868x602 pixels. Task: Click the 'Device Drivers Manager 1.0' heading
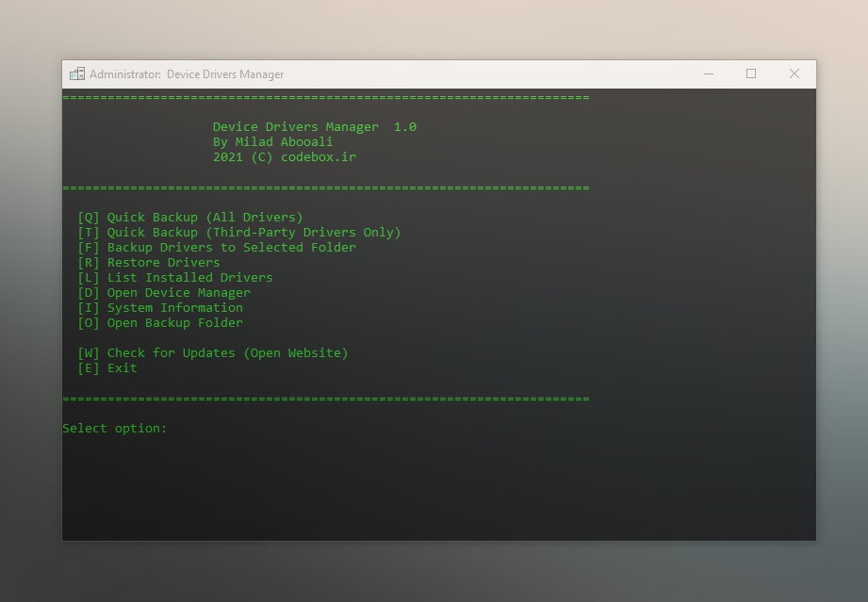(315, 126)
